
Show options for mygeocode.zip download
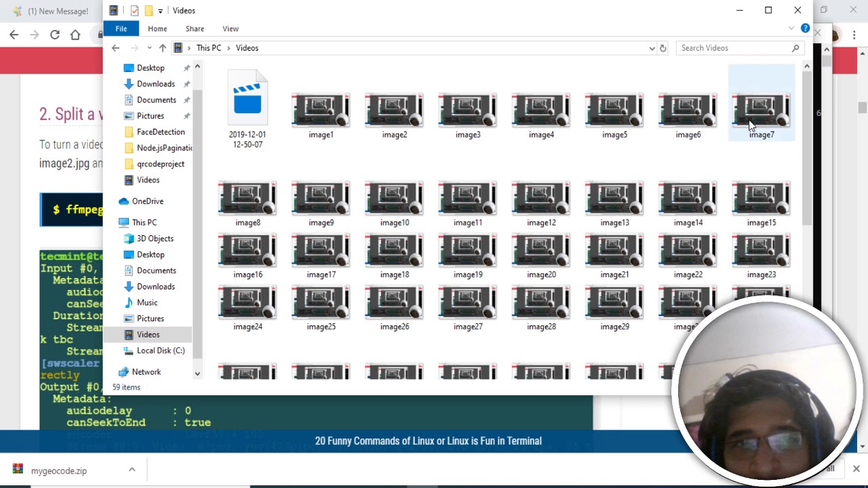132,470
